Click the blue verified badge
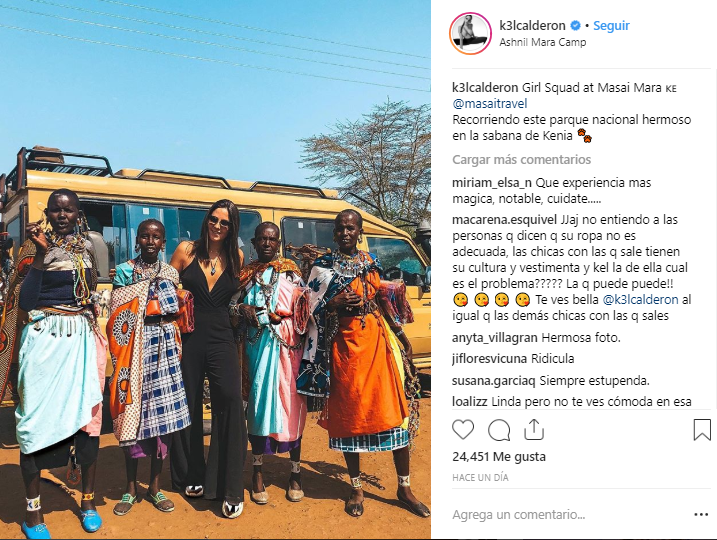Viewport: 717px width, 540px height. point(576,26)
